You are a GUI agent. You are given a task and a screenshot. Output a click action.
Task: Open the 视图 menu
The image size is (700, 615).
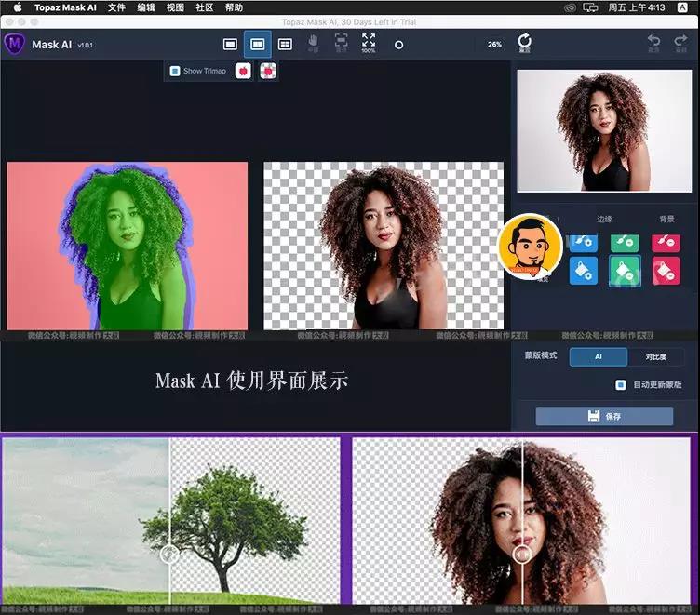point(175,7)
